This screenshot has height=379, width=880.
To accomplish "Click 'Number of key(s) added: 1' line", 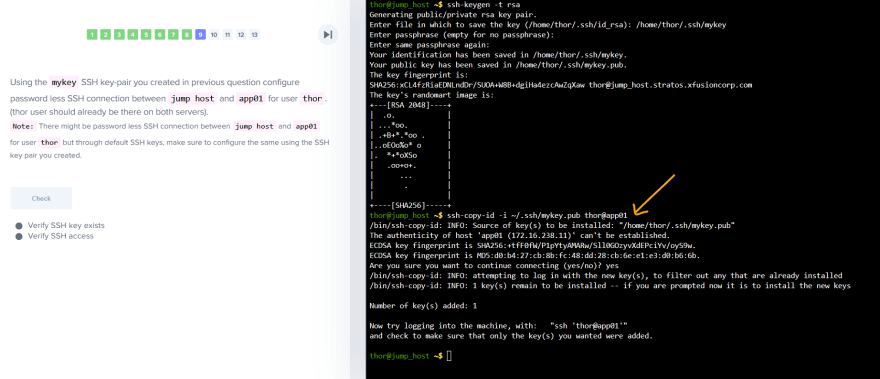I will click(x=423, y=306).
